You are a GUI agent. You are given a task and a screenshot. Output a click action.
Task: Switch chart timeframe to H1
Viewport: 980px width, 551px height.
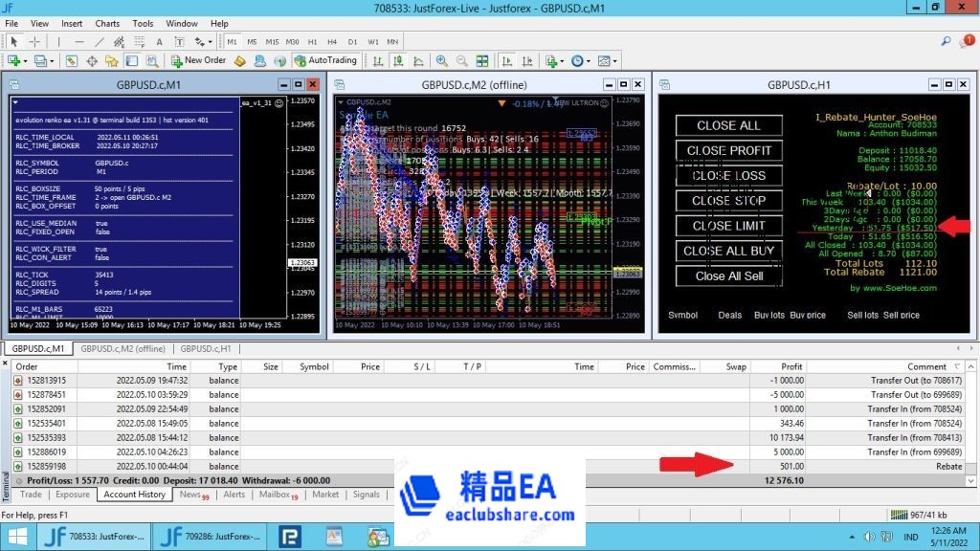[313, 42]
